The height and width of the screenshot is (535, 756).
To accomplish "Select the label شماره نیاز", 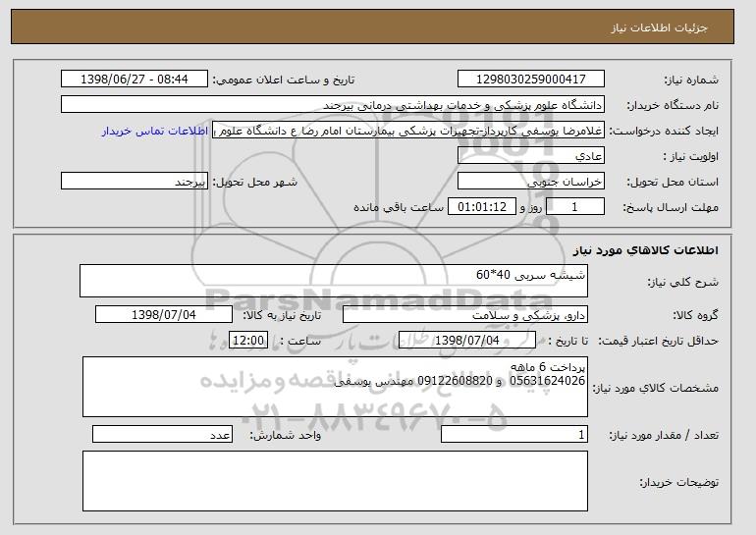I will click(x=691, y=80).
